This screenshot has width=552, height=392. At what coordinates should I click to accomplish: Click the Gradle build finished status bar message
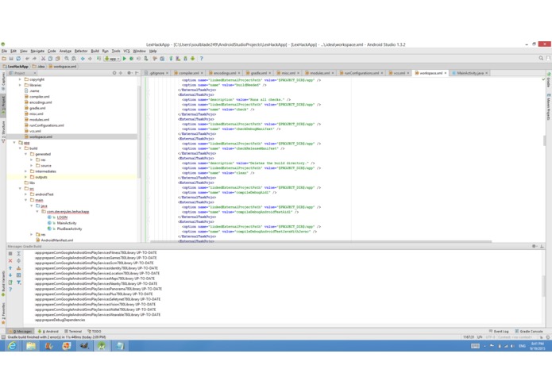pos(56,337)
